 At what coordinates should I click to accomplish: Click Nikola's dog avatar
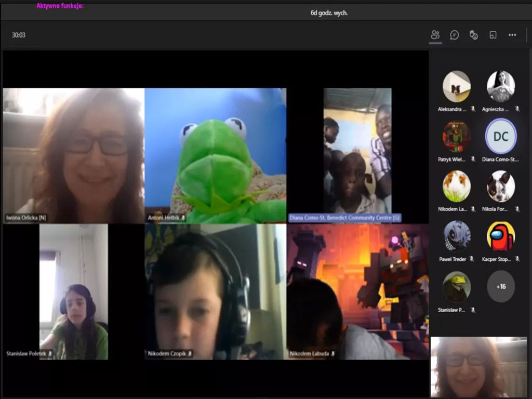pyautogui.click(x=501, y=186)
